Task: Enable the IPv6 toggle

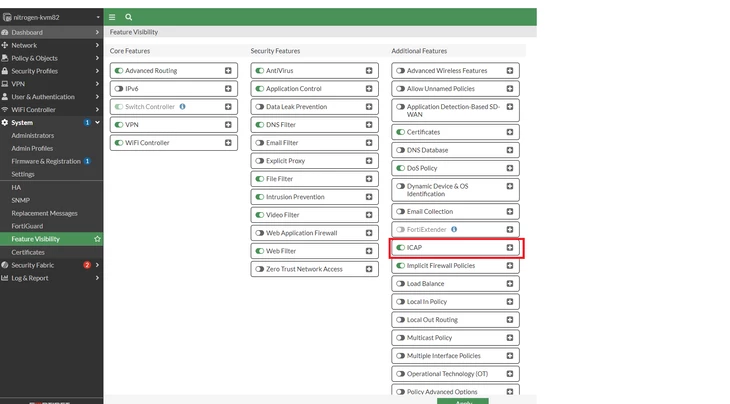Action: [x=119, y=88]
